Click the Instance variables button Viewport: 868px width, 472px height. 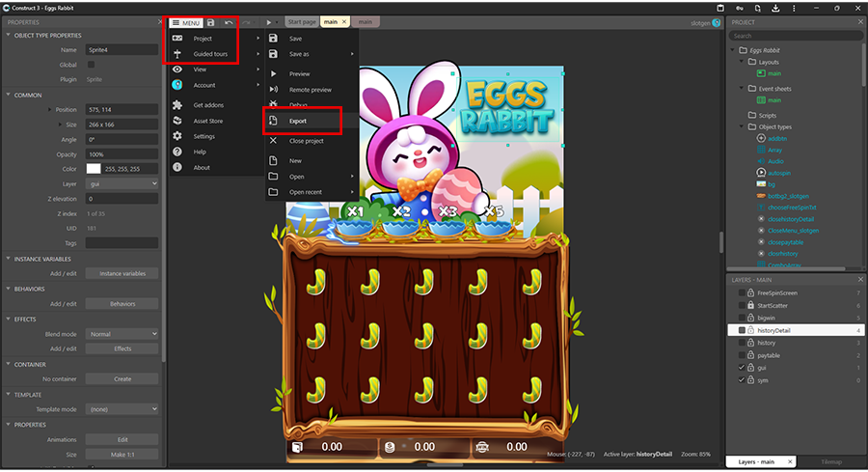click(x=122, y=273)
